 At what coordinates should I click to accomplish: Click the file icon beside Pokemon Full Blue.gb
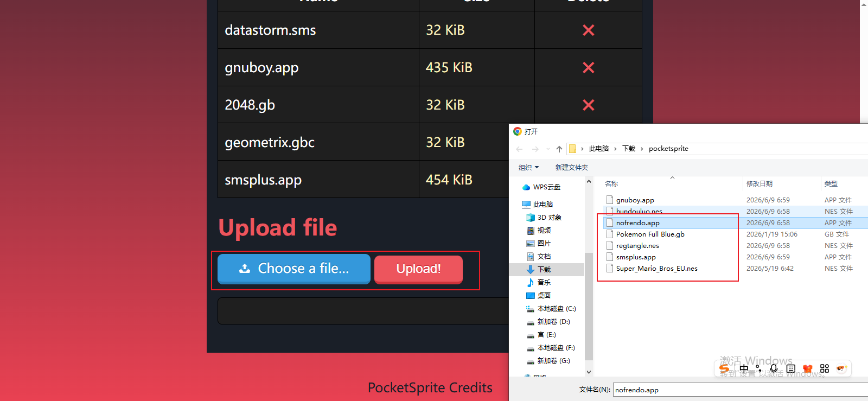(610, 234)
